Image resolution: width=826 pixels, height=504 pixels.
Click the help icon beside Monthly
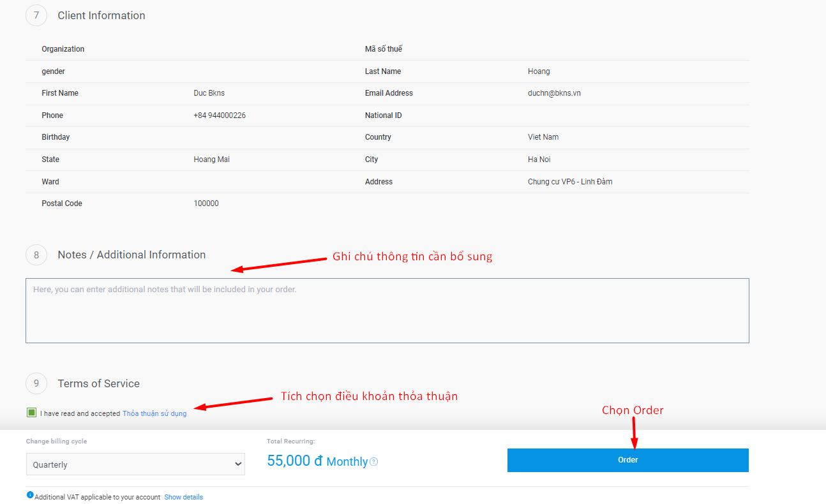click(x=374, y=462)
